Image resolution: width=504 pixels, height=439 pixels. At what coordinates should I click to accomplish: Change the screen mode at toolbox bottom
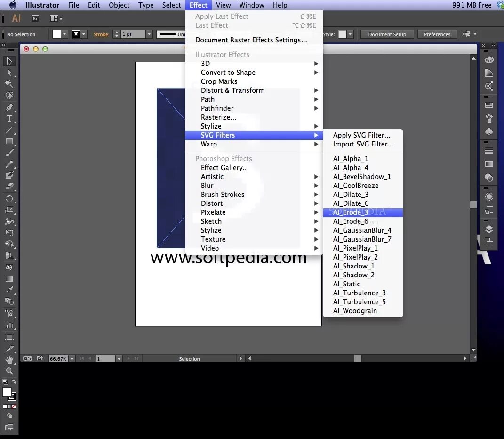tap(9, 427)
